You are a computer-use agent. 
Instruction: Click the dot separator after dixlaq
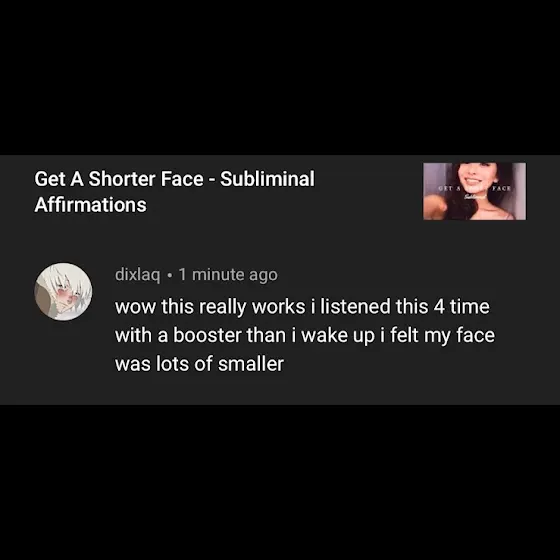pos(170,275)
